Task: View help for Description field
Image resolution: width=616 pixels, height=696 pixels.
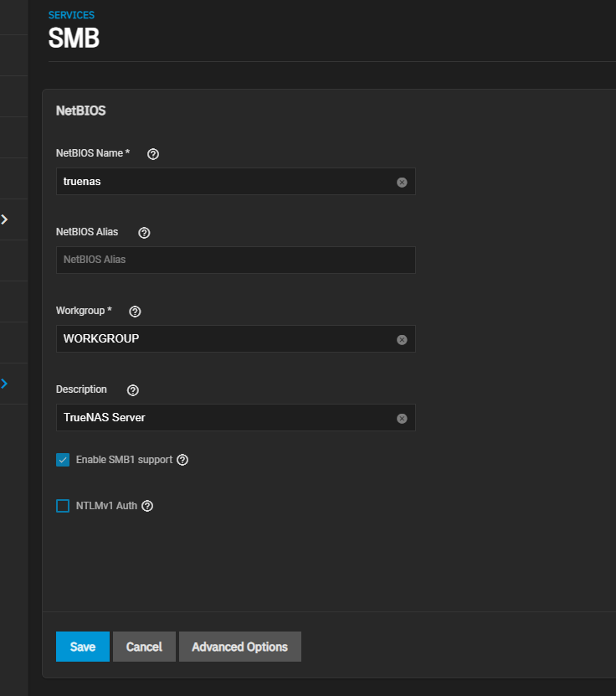Action: (x=132, y=390)
